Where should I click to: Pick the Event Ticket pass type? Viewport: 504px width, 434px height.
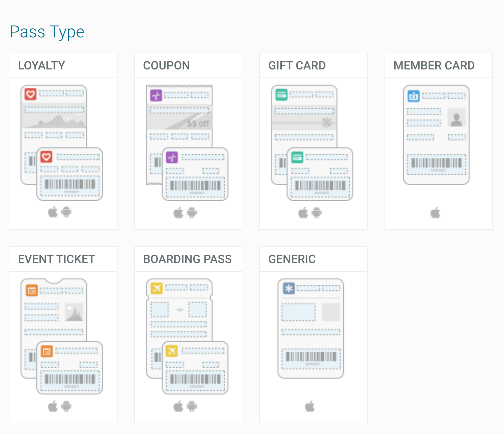point(63,334)
